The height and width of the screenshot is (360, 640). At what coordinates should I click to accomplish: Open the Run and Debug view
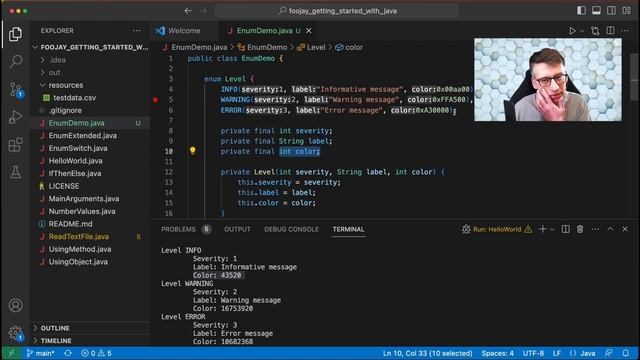(x=16, y=117)
